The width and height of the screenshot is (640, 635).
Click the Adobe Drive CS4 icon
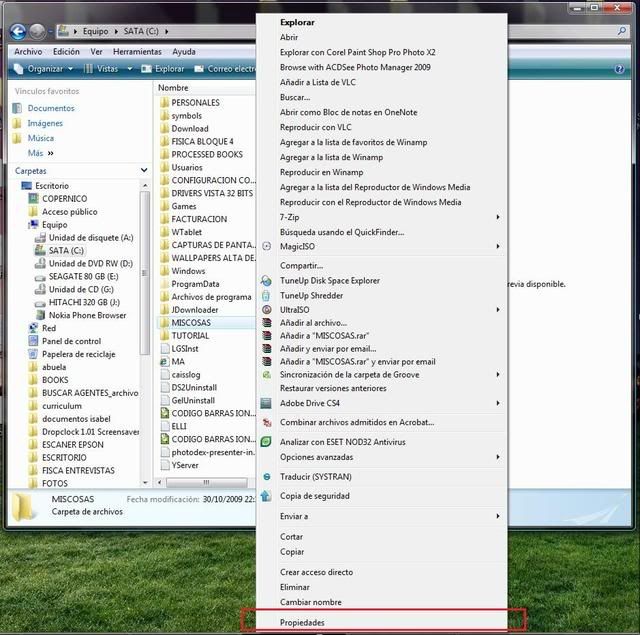(x=266, y=403)
